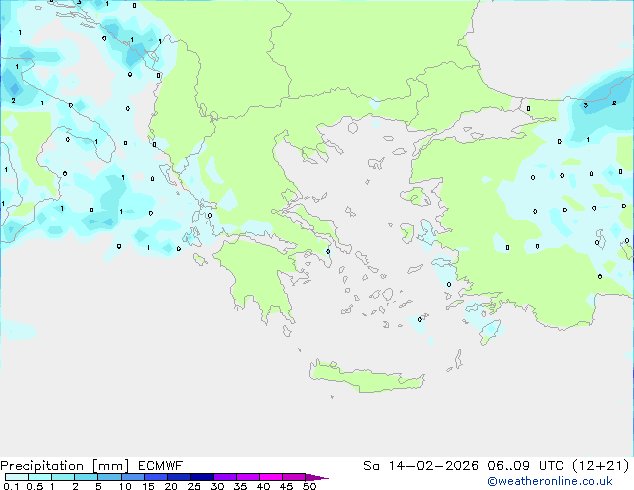Screen dimensions: 634x490
Task: Pick the 20–25 mm legend color swatch
Action: 179,477
